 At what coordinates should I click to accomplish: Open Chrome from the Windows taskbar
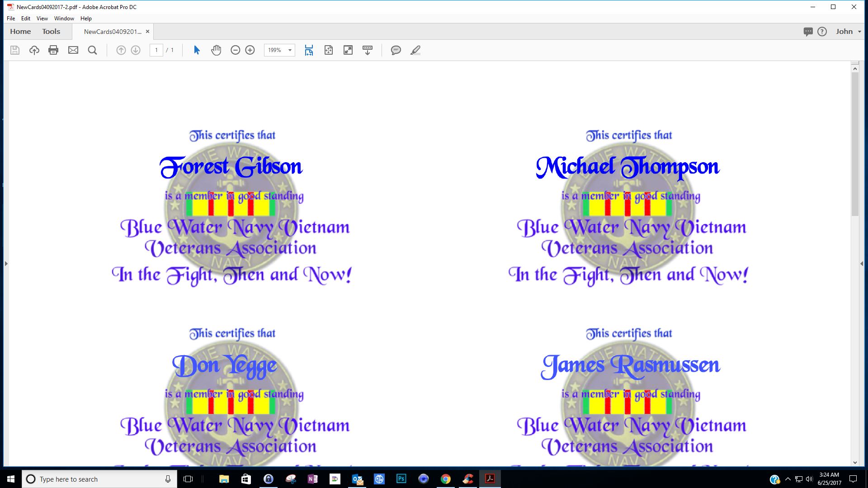point(446,479)
